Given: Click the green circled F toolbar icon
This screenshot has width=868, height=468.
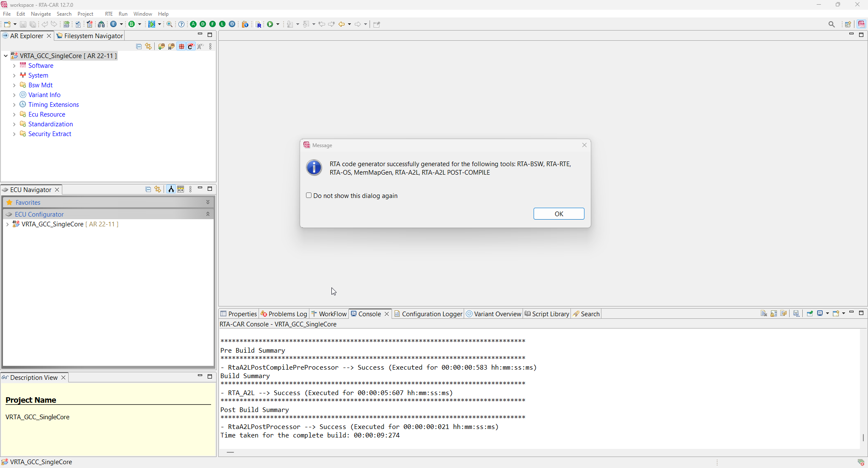Looking at the screenshot, I should coord(213,24).
